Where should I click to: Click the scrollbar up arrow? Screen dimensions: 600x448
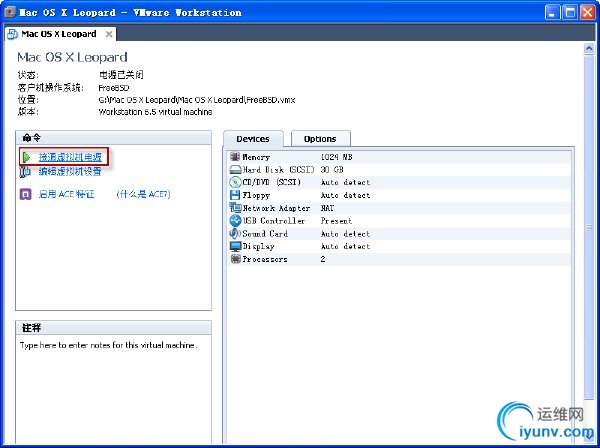589,49
